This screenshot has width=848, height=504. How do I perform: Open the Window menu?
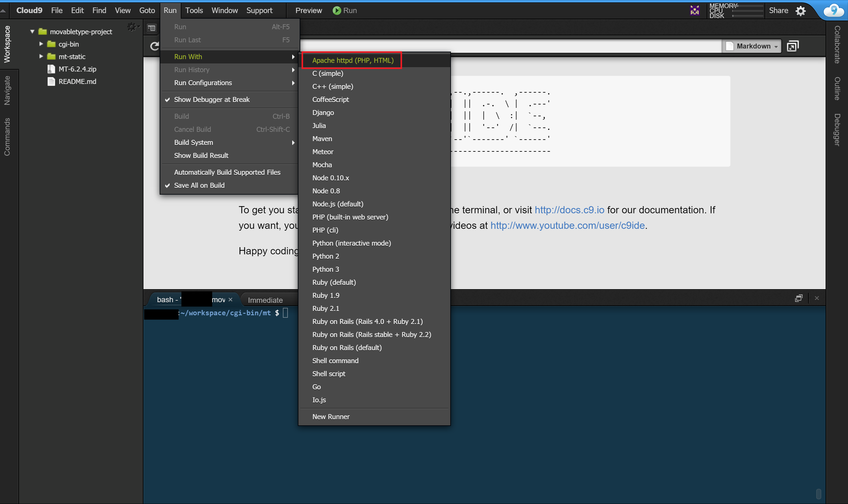pos(224,11)
